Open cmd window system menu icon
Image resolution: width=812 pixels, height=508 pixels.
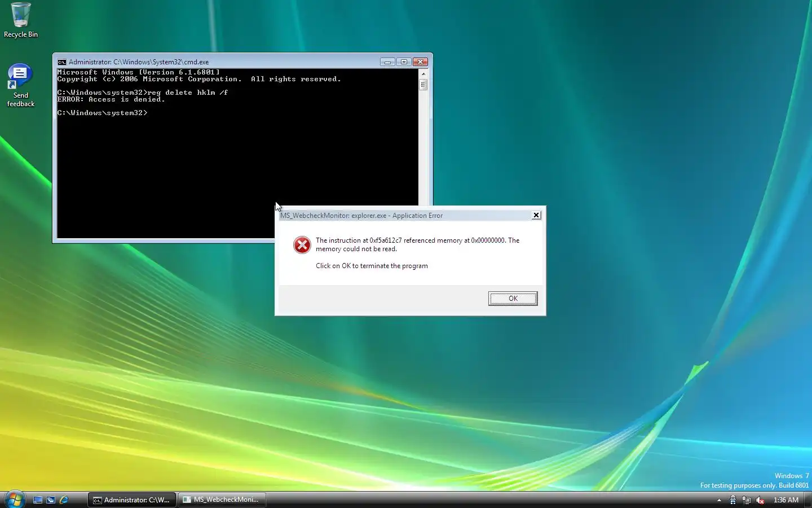click(61, 62)
